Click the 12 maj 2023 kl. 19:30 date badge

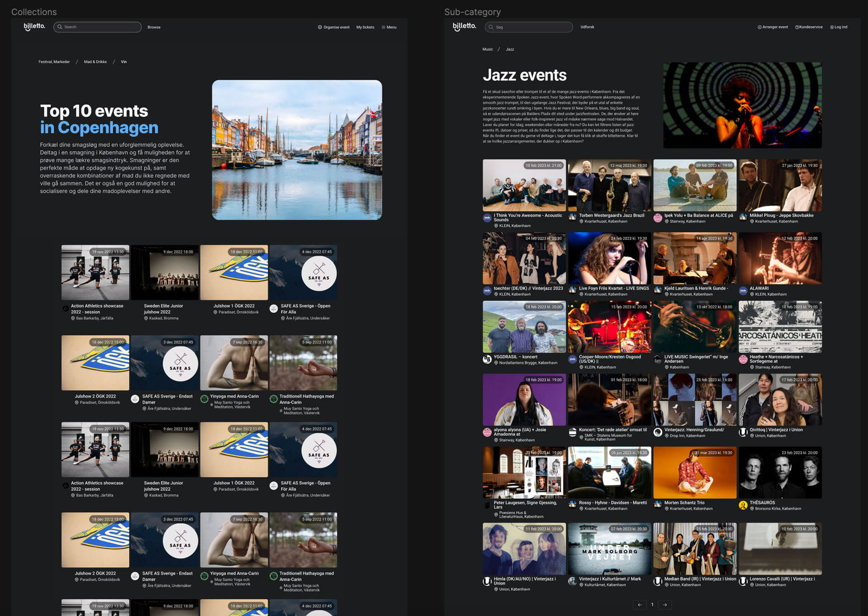(x=628, y=166)
